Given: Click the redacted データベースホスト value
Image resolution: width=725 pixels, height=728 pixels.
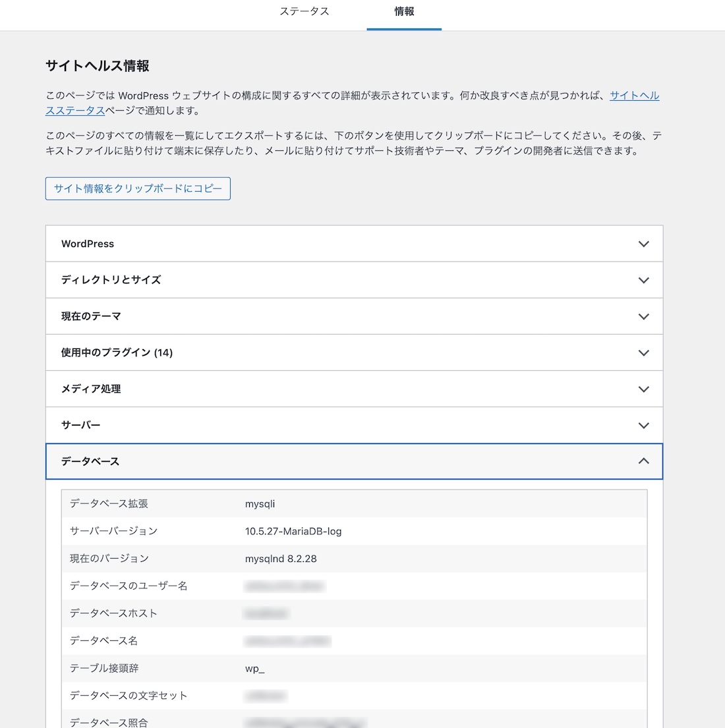Looking at the screenshot, I should click(x=266, y=613).
